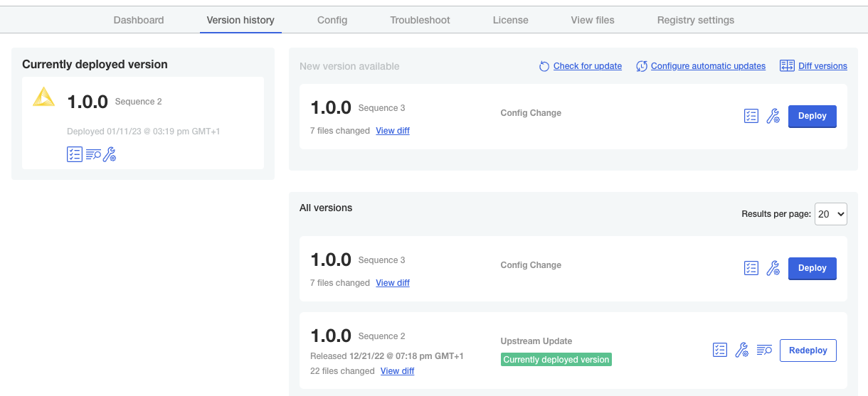This screenshot has width=868, height=396.
Task: Click edit config wrench icon in Currently deployed panel
Action: click(x=110, y=154)
